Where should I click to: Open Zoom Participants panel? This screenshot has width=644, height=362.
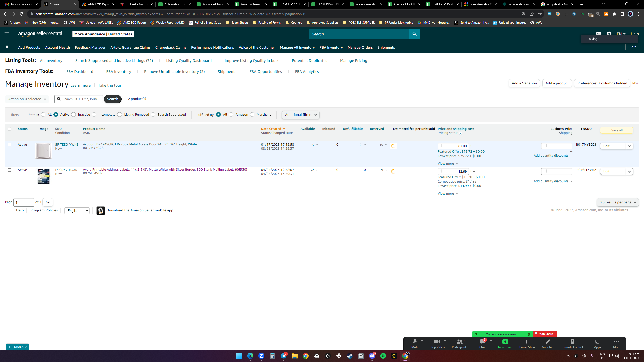(x=459, y=343)
